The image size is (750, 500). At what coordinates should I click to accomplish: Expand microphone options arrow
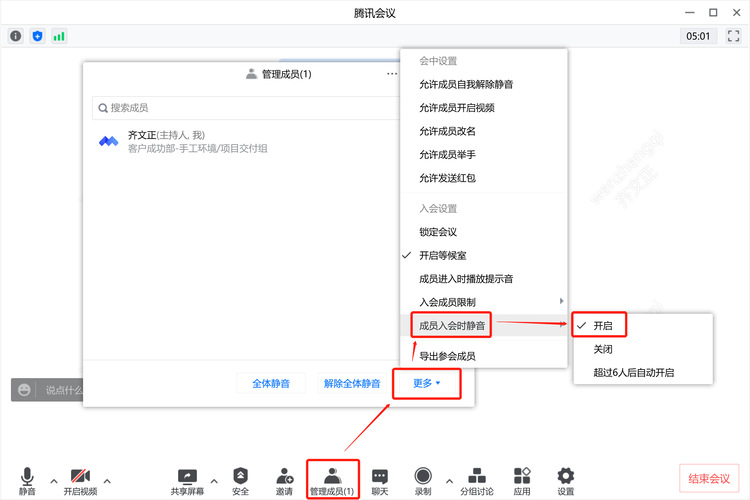click(54, 481)
